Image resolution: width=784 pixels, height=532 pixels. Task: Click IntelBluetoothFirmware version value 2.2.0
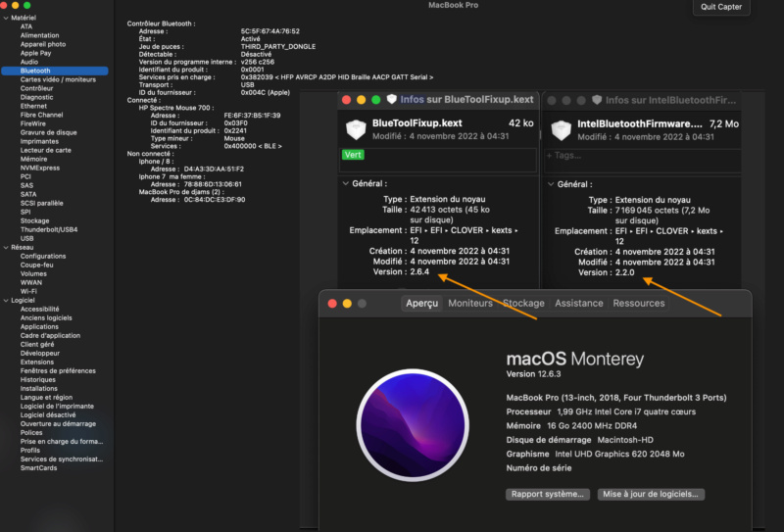coord(624,273)
